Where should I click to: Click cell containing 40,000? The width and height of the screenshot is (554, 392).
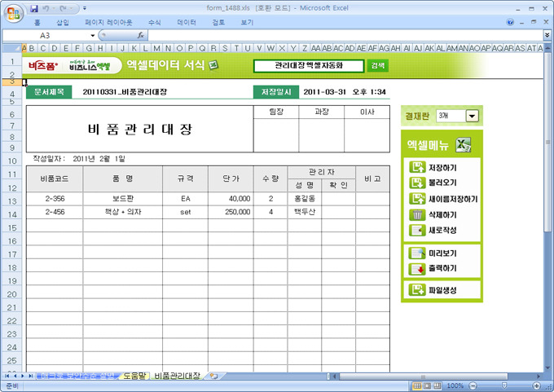[231, 199]
